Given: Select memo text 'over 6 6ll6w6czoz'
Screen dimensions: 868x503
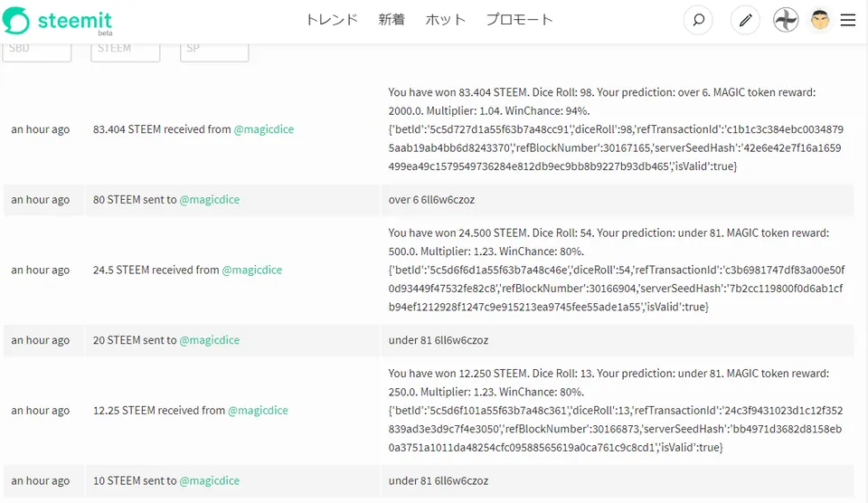Looking at the screenshot, I should tap(432, 199).
